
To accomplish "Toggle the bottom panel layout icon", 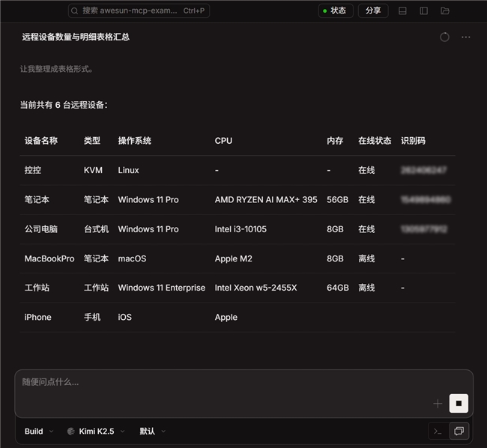I will pyautogui.click(x=402, y=11).
